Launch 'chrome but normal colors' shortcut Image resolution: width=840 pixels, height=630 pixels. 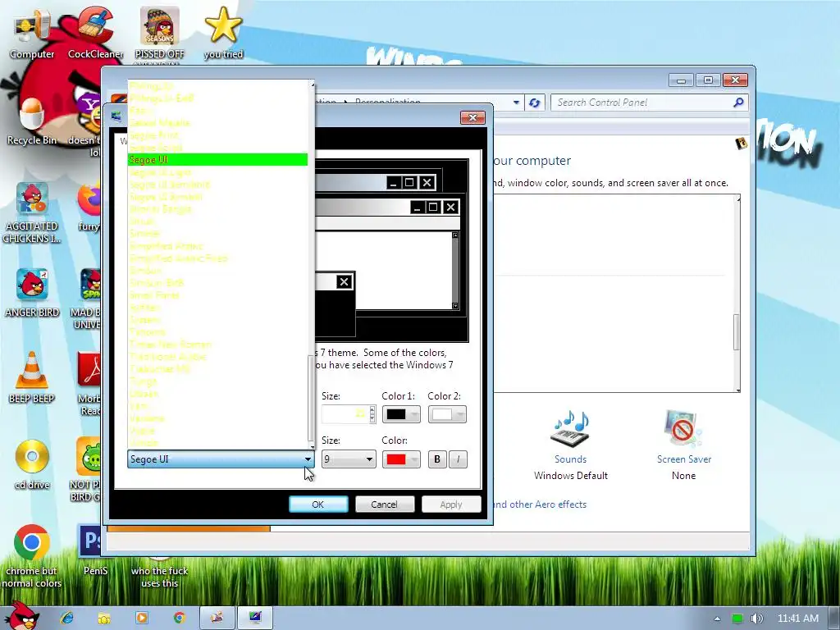point(32,556)
